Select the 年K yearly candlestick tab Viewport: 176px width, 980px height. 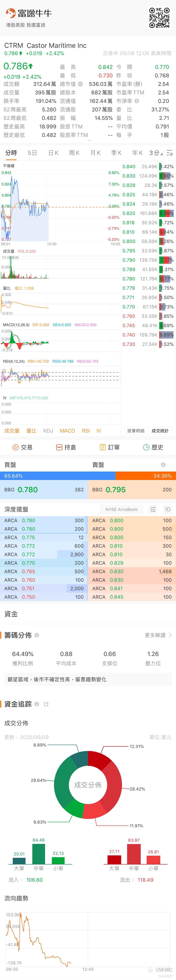tap(137, 153)
